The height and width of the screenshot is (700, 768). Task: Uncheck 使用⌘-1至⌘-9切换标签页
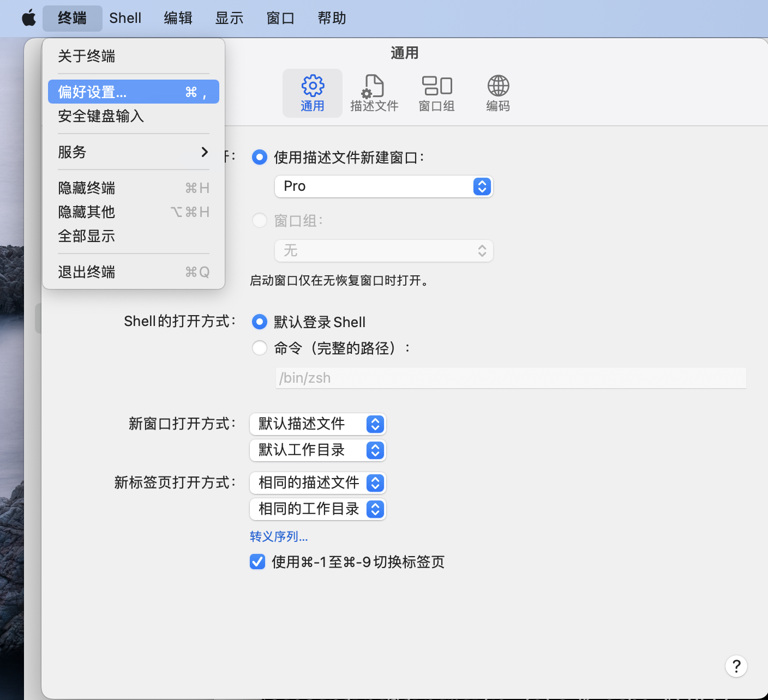point(257,562)
